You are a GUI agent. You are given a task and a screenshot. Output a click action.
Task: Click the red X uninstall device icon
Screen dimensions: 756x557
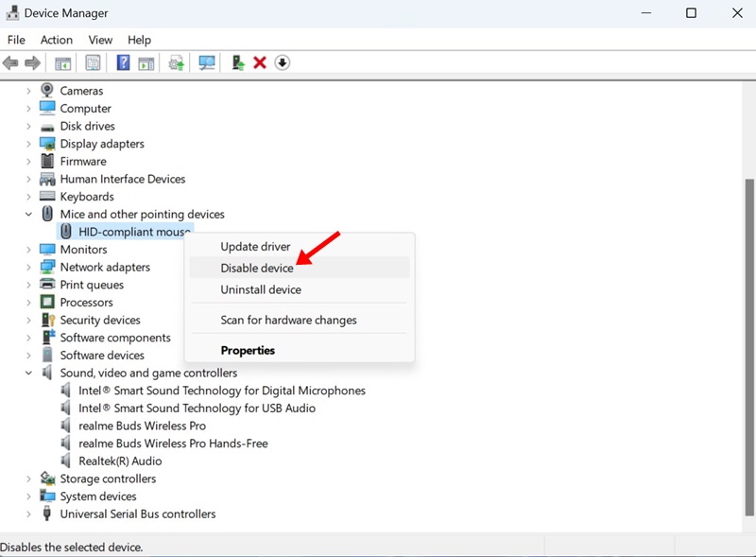pyautogui.click(x=260, y=63)
